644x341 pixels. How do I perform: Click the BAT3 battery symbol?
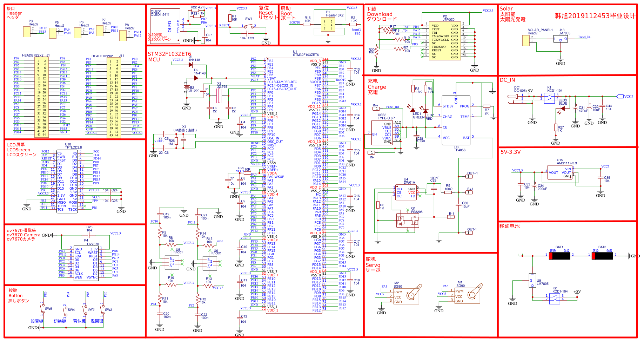click(602, 256)
